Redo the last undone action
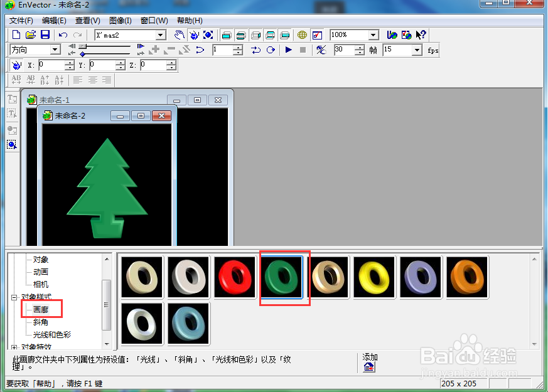Screen dimensions: 548x392 click(x=78, y=35)
